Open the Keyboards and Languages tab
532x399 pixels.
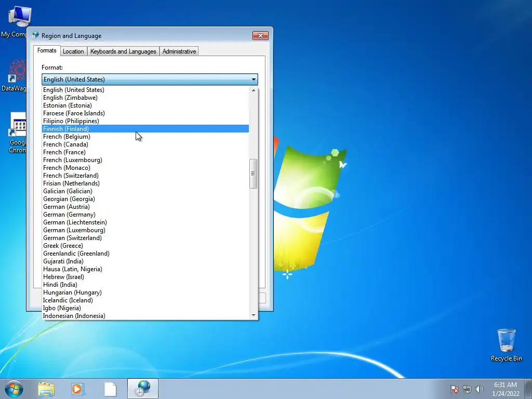123,51
